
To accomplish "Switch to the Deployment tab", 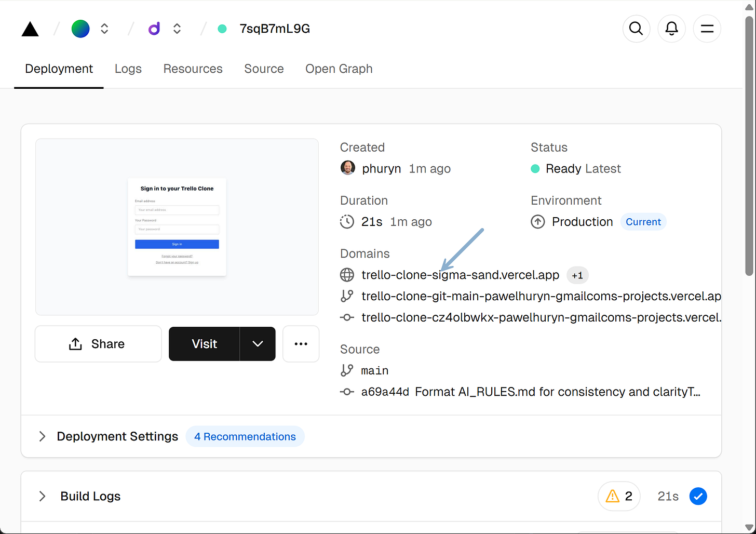I will [x=59, y=69].
